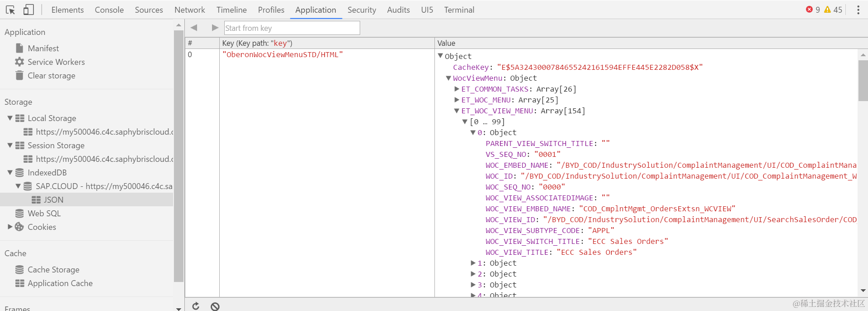Collapse the root Object value
Viewport: 868px width, 311px height.
coord(440,56)
